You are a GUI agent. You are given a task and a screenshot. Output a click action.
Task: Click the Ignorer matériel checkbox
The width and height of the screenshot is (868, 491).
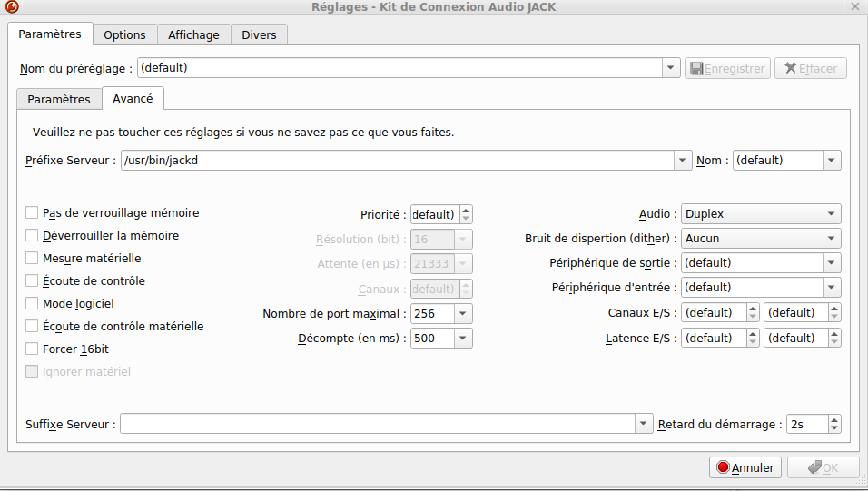coord(32,372)
